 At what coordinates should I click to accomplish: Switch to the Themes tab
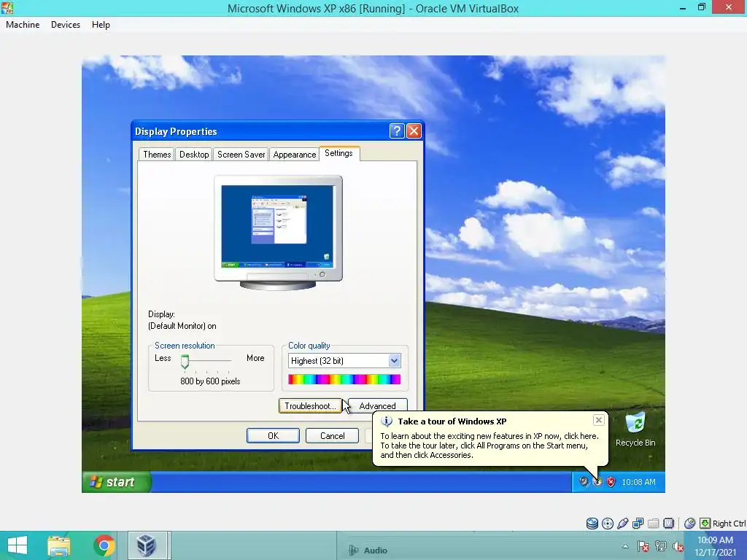pyautogui.click(x=157, y=155)
